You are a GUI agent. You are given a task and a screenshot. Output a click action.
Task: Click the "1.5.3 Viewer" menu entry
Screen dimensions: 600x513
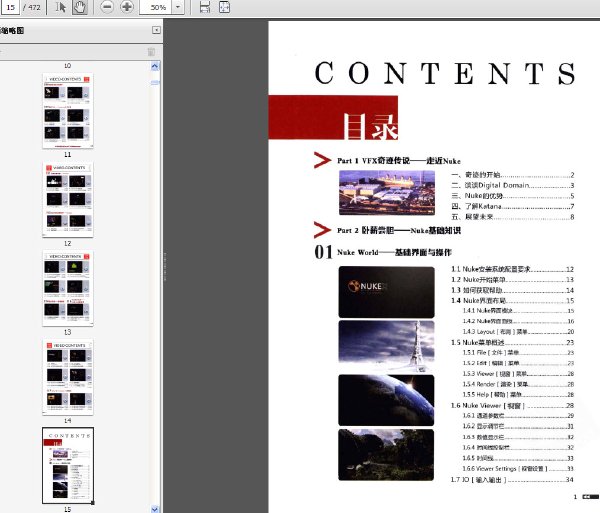point(518,373)
